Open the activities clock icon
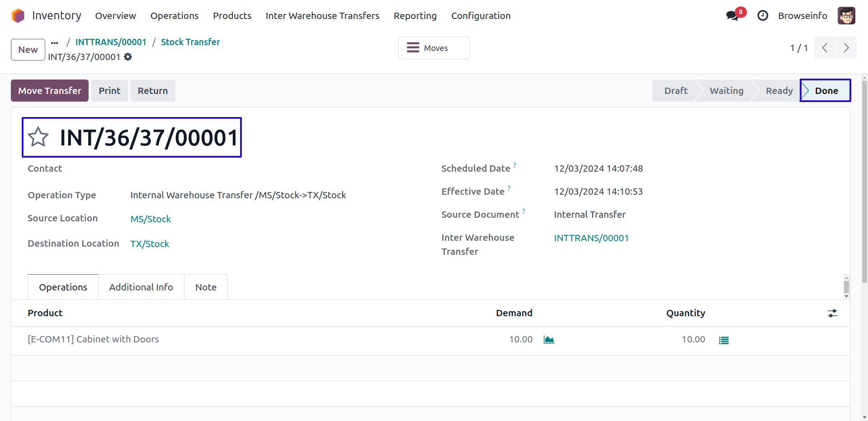The height and width of the screenshot is (421, 868). pos(763,16)
